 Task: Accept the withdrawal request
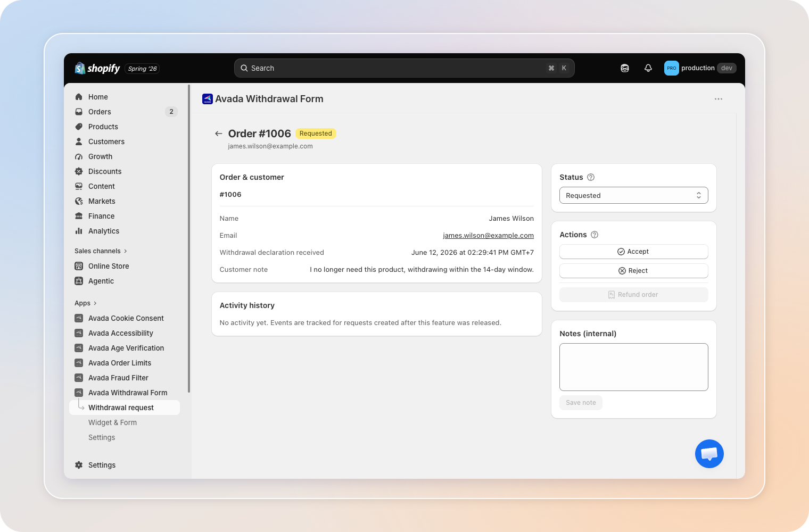point(634,252)
